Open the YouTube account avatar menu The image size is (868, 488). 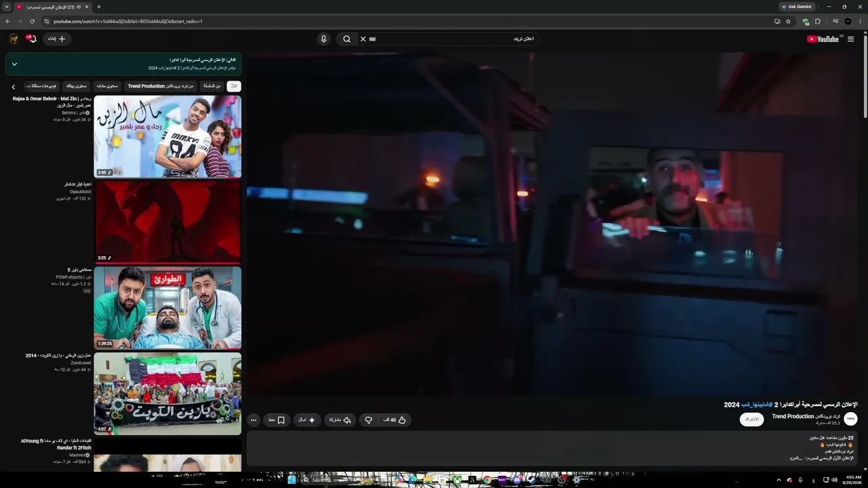pos(14,39)
